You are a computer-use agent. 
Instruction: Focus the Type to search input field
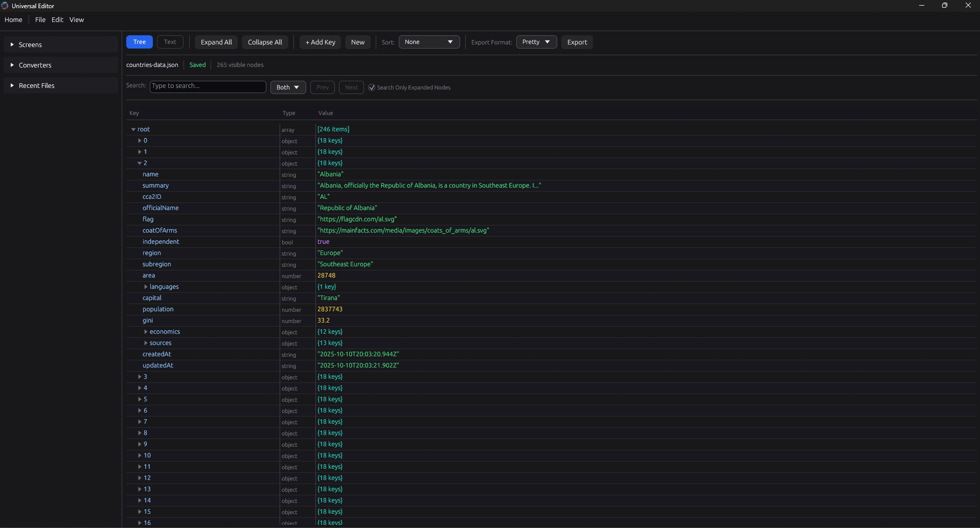click(208, 86)
